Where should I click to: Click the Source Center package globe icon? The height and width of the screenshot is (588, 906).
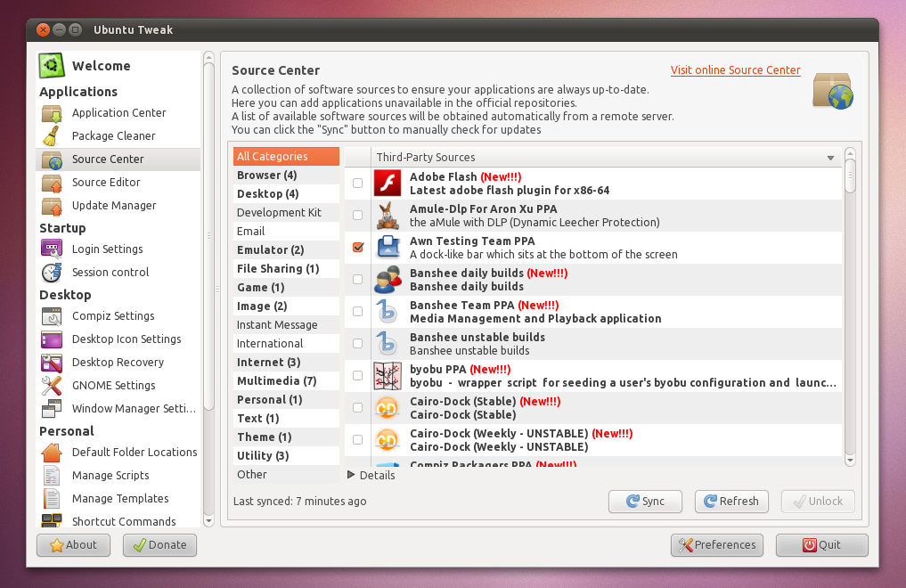click(833, 91)
